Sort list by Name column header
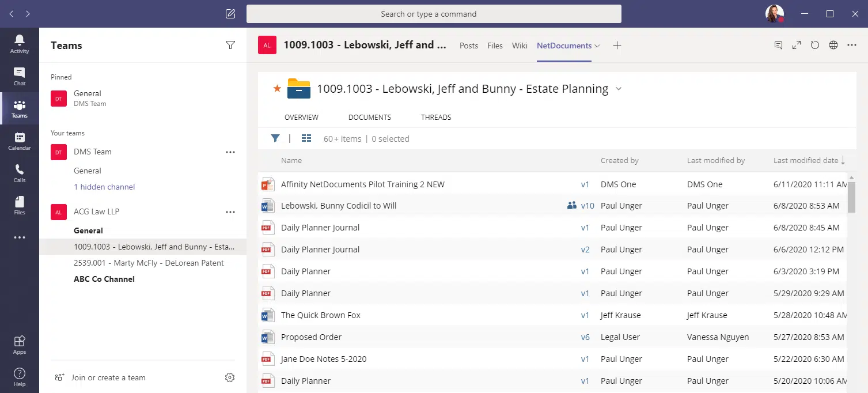868x393 pixels. pyautogui.click(x=291, y=160)
